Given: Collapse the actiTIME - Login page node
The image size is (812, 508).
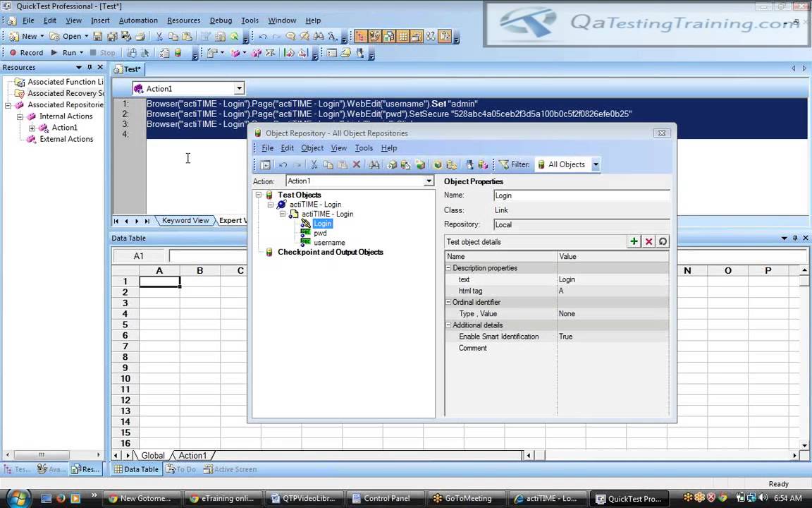Looking at the screenshot, I should [282, 214].
